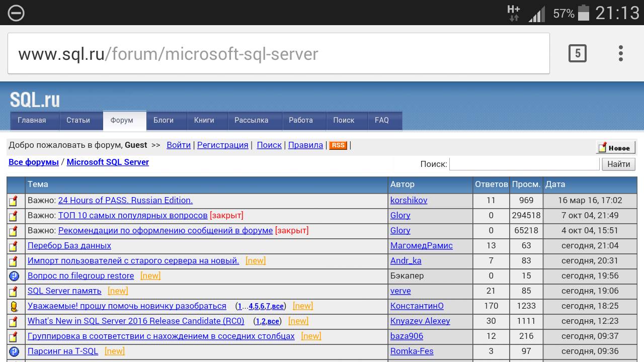Open '24 Hours of PASS. Russian Edition.' topic

[x=125, y=200]
